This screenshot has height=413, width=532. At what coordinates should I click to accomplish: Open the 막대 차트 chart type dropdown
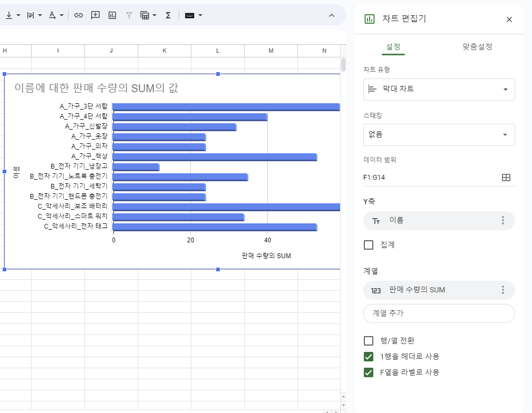click(x=439, y=90)
